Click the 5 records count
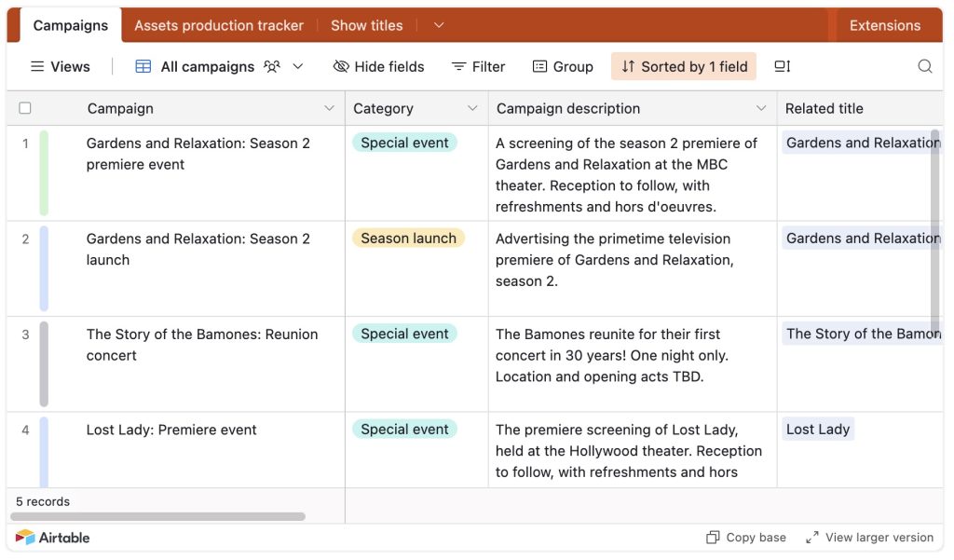 [x=43, y=501]
